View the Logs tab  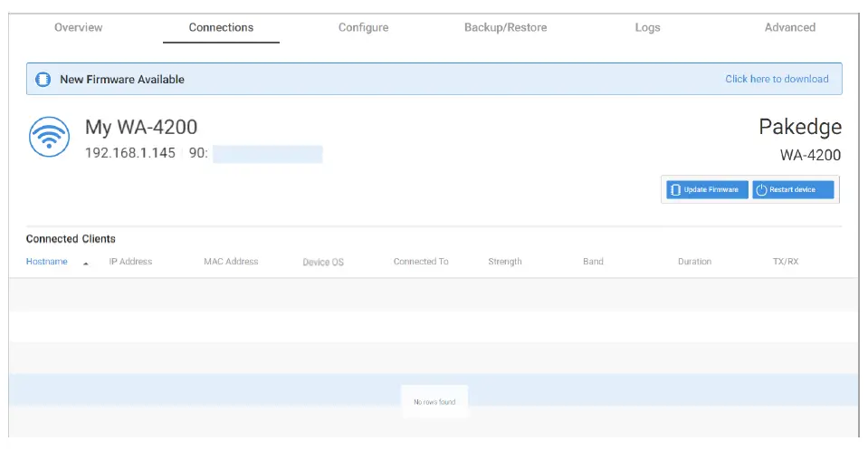click(647, 28)
